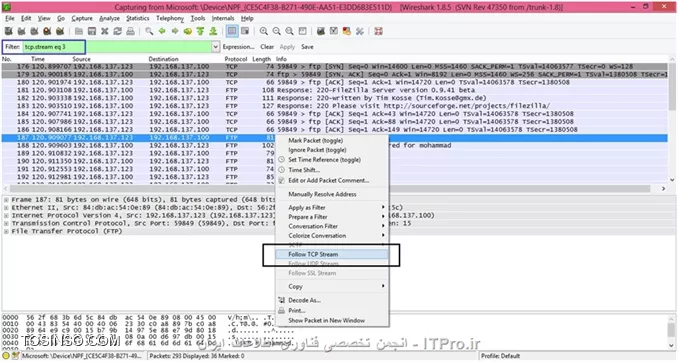The width and height of the screenshot is (678, 362).
Task: Click the find packet magnifier icon
Action: [149, 31]
